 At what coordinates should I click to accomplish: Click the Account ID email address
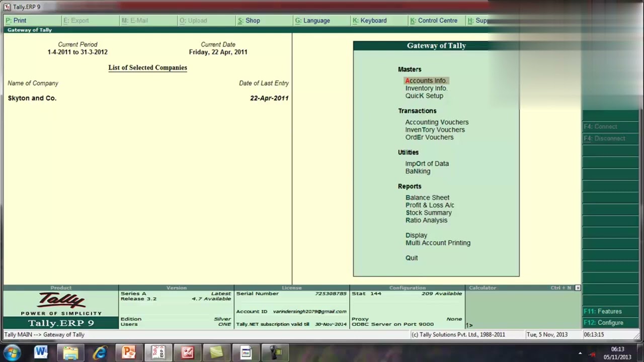pyautogui.click(x=309, y=311)
